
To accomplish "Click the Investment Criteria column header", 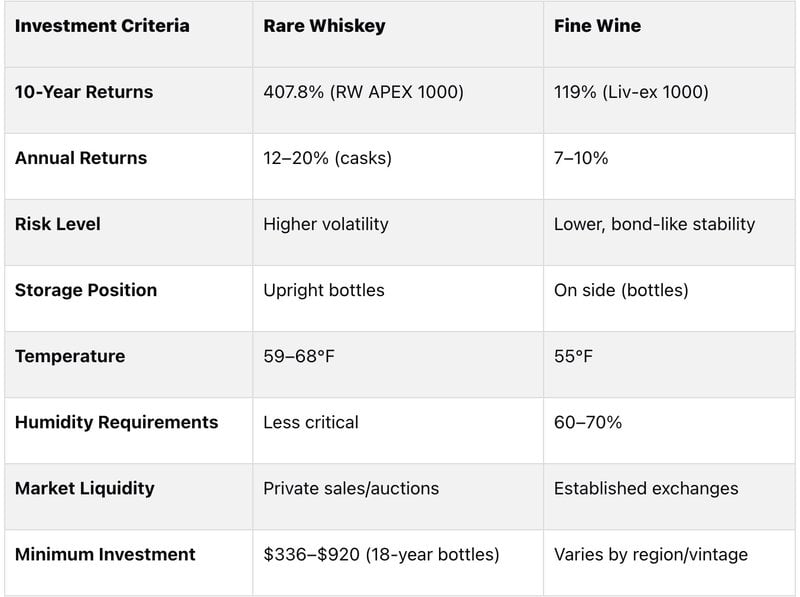I will 101,26.
